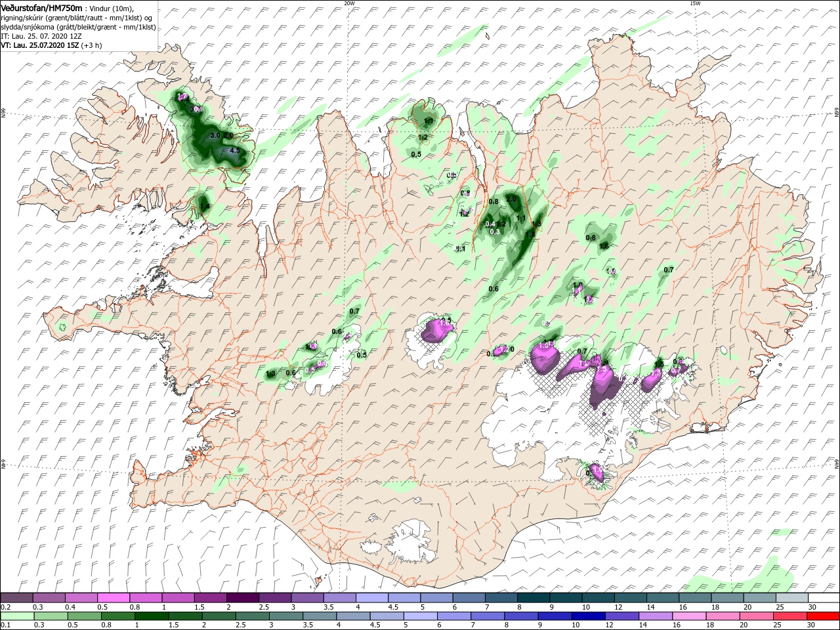This screenshot has height=630, width=840.
Task: Select the lavender 14–16 rain swatch
Action: tap(655, 616)
